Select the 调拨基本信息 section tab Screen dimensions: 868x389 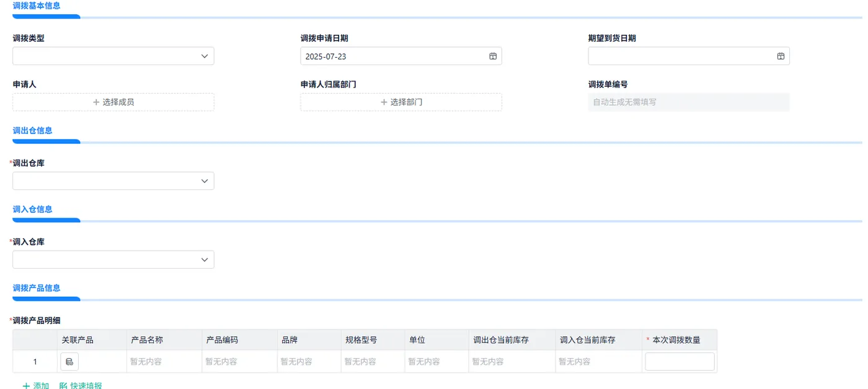click(37, 6)
